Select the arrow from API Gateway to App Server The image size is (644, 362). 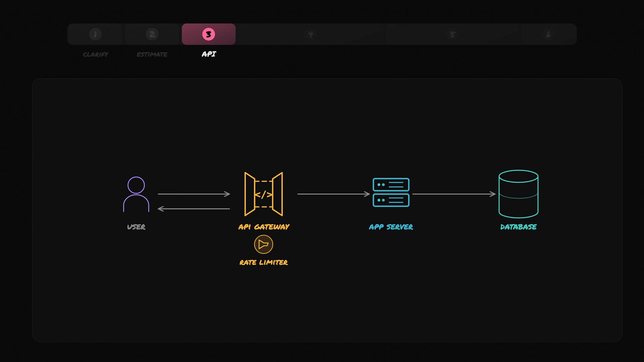click(334, 194)
